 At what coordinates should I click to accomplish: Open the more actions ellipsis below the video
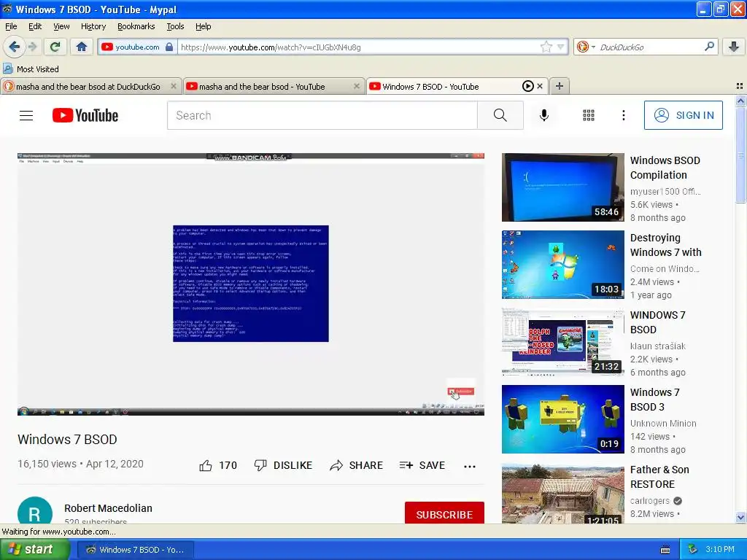[x=470, y=466]
